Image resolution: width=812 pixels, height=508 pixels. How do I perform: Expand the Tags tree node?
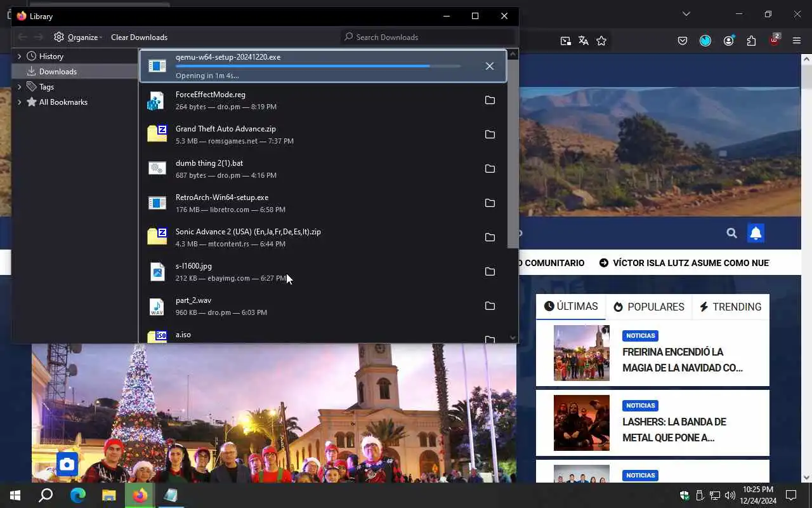[20, 87]
